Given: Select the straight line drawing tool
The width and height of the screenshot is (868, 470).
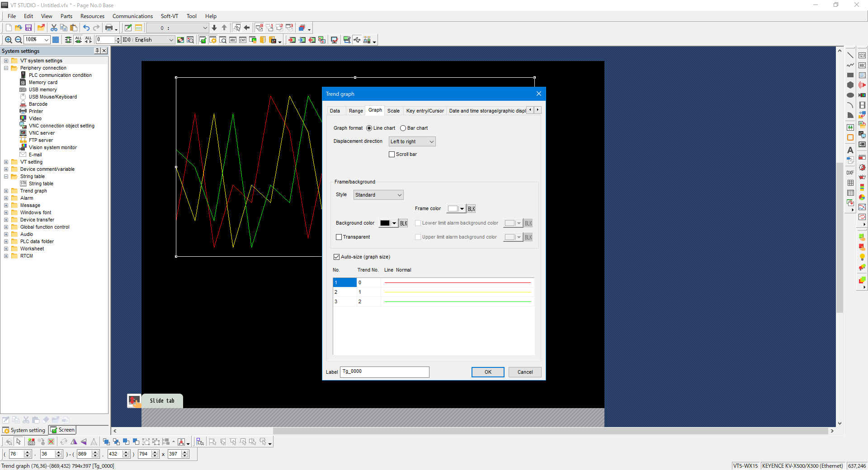Looking at the screenshot, I should click(x=850, y=55).
